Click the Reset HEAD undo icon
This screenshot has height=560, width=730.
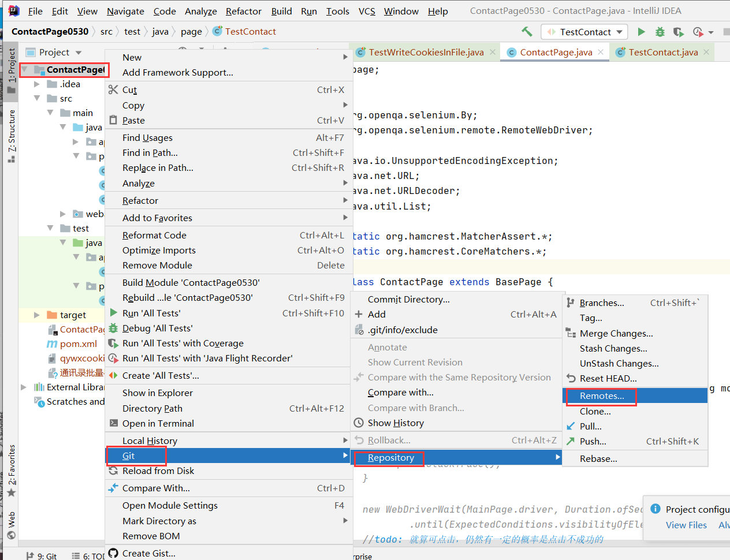point(571,378)
